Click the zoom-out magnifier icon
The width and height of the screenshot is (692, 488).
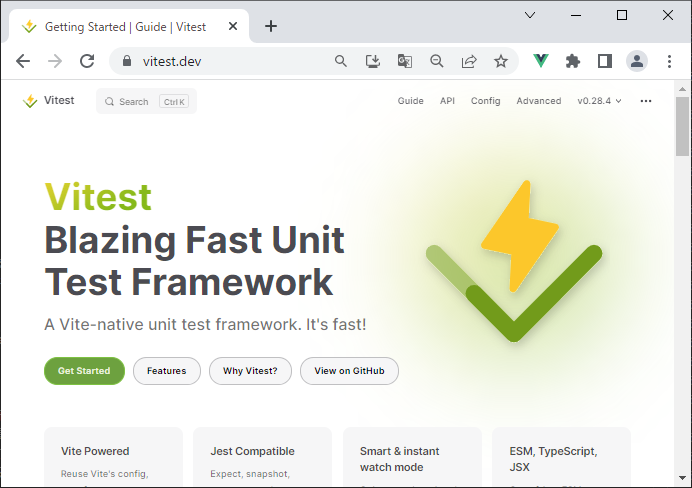(436, 61)
